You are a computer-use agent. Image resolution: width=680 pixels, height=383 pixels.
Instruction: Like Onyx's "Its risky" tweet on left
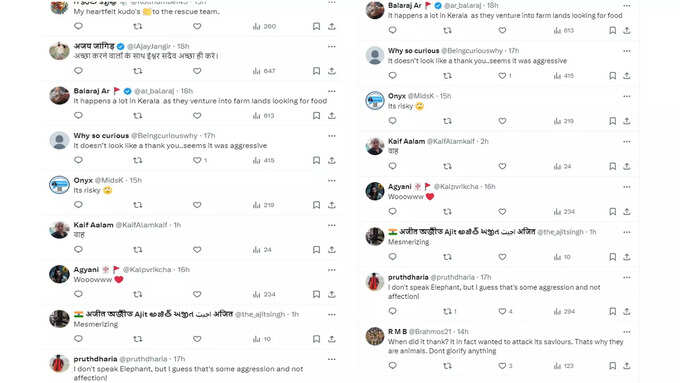[x=197, y=205]
